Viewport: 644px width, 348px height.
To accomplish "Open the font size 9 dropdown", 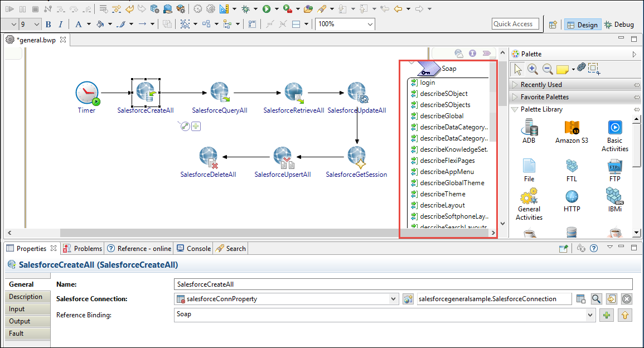I will point(37,24).
